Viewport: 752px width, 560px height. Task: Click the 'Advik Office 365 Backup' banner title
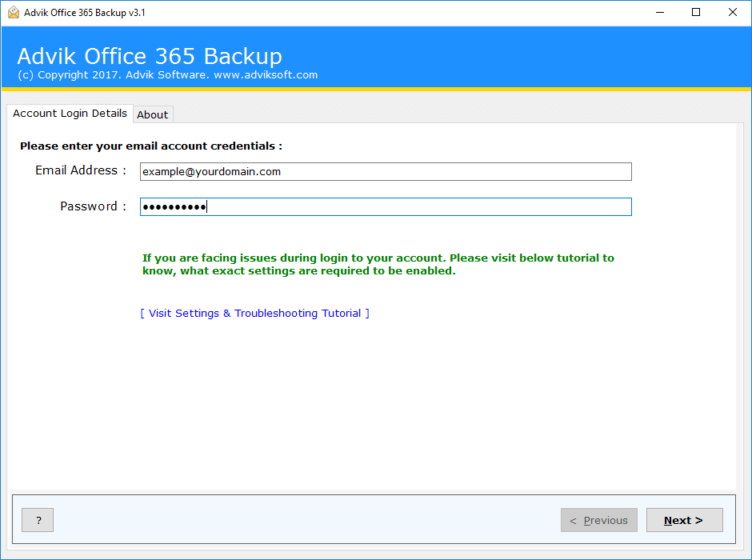coord(150,56)
